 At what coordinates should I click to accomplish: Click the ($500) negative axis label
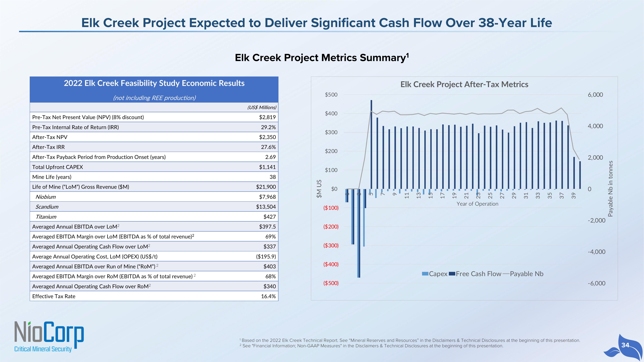(x=331, y=283)
